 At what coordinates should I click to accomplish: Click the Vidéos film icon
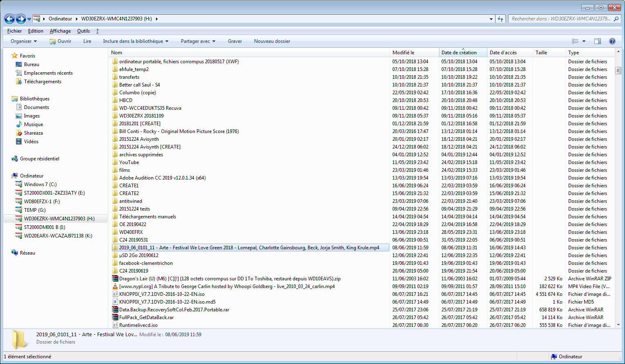[19, 142]
